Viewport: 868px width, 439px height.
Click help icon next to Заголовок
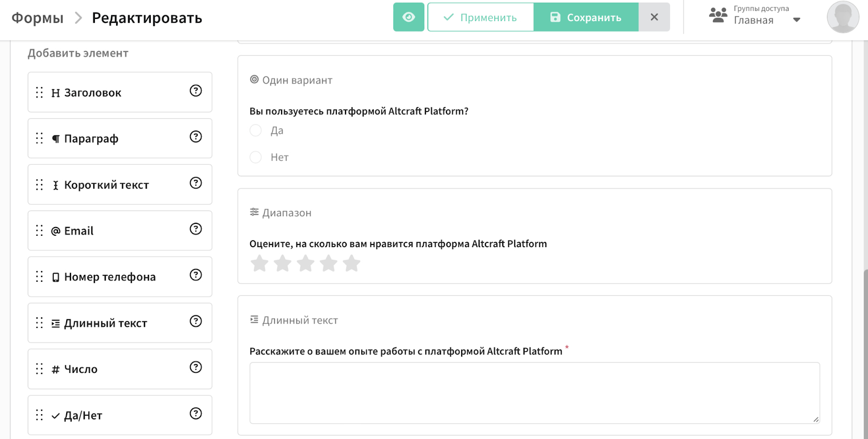point(196,91)
